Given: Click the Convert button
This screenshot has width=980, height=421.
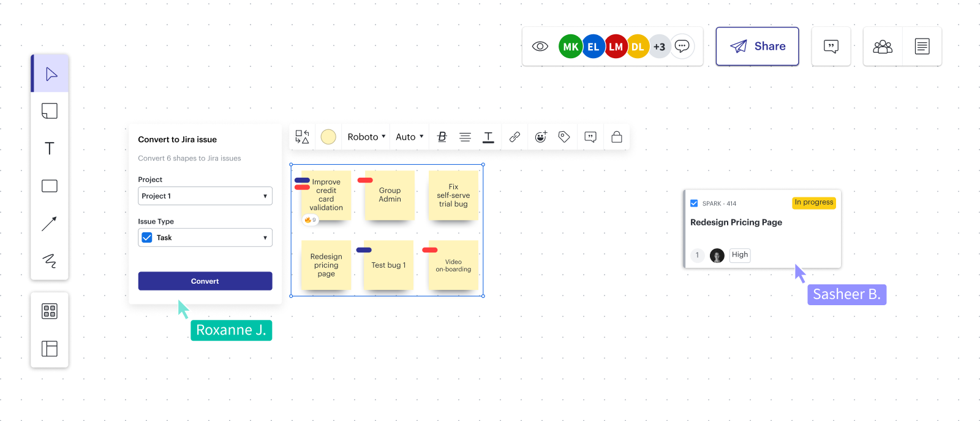Looking at the screenshot, I should click(205, 281).
